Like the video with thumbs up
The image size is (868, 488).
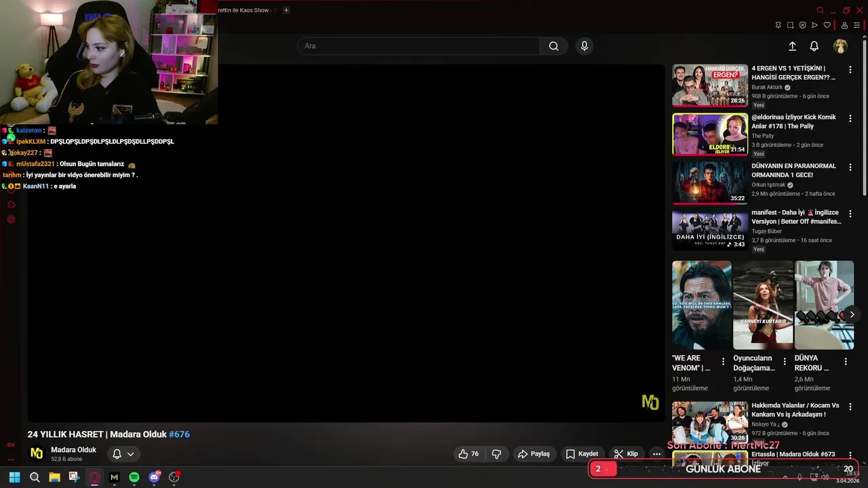click(x=469, y=454)
